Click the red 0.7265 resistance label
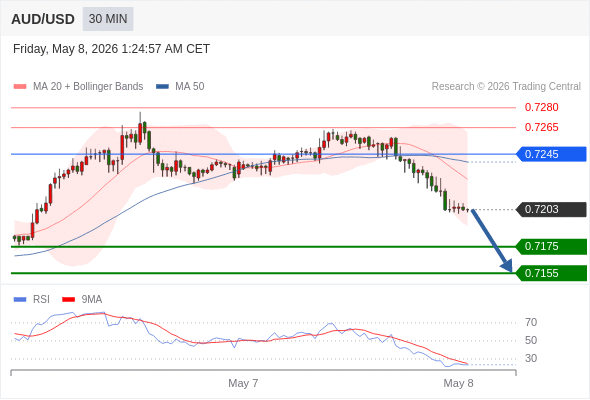Image resolution: width=590 pixels, height=400 pixels. pyautogui.click(x=541, y=128)
